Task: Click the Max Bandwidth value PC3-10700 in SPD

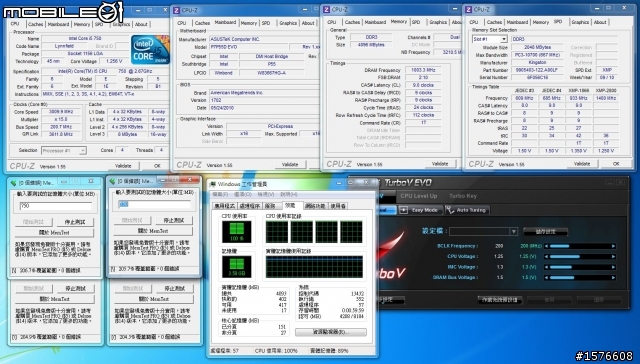Action: (537, 55)
